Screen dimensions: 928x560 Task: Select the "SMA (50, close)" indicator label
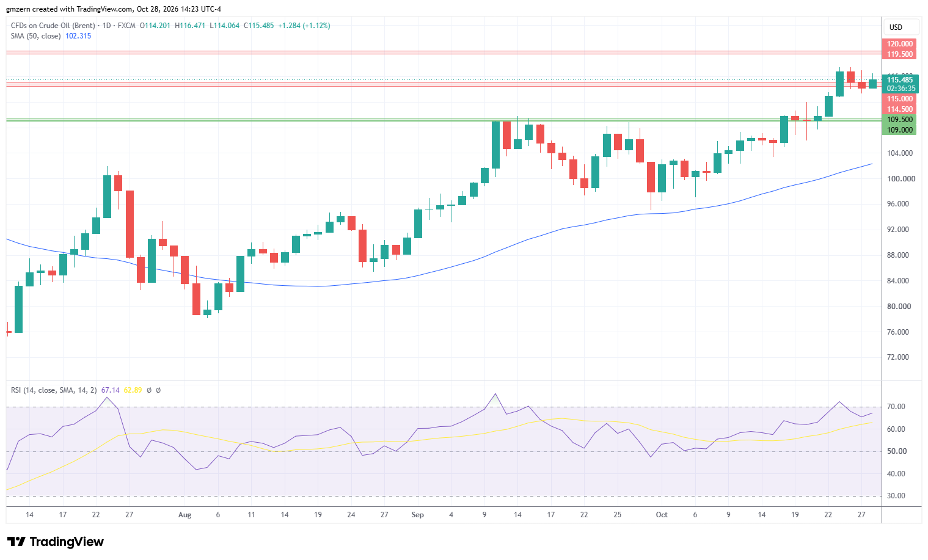tap(36, 36)
